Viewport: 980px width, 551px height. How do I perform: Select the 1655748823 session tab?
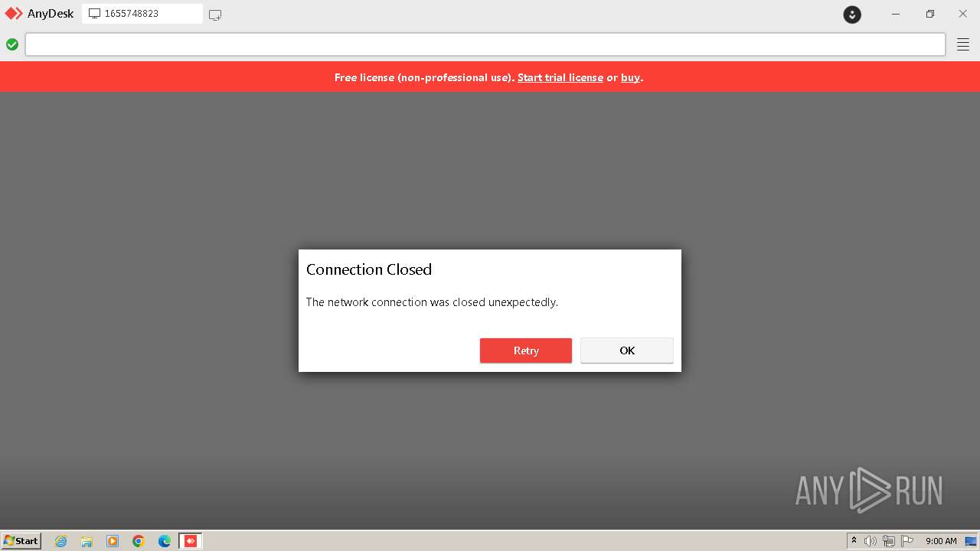click(142, 14)
